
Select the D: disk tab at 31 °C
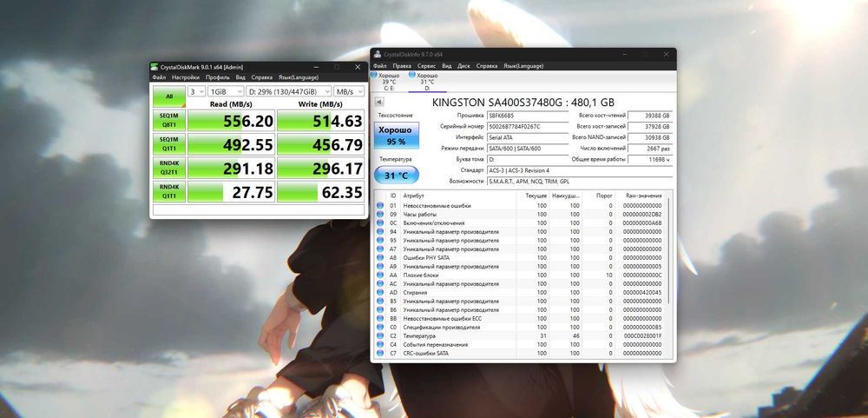[x=427, y=82]
